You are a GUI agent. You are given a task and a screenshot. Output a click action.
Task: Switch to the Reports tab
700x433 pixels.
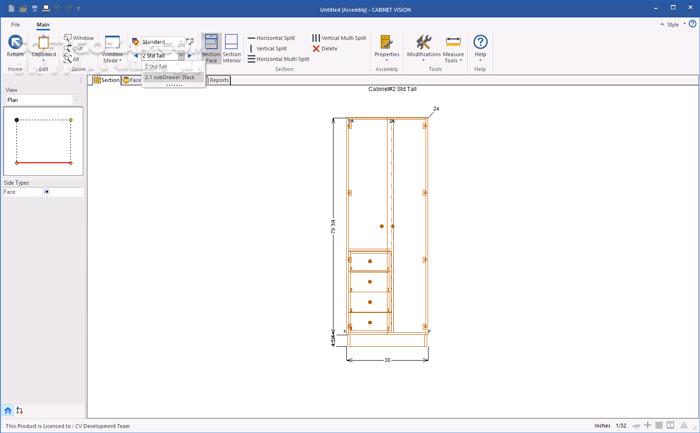coord(219,80)
